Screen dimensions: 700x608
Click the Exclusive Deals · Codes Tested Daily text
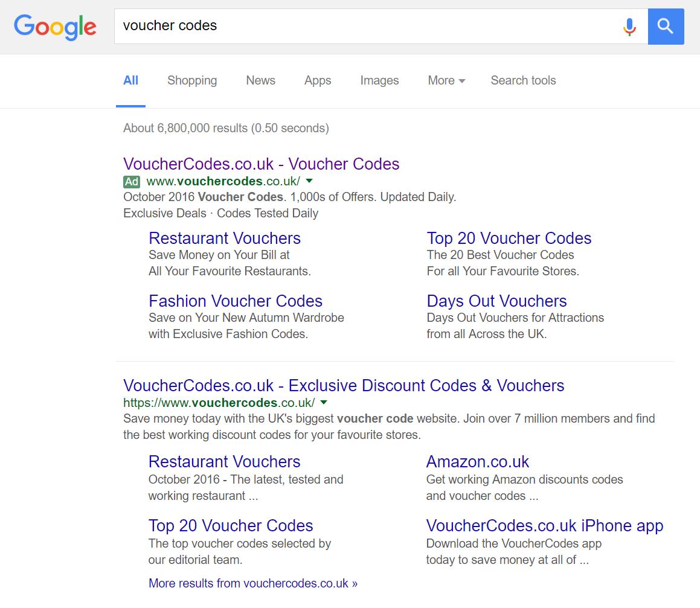(x=221, y=213)
